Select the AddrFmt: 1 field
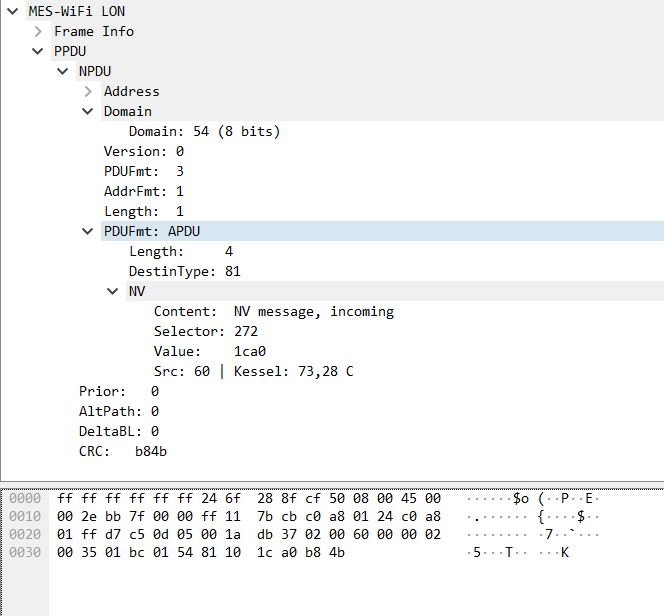The height and width of the screenshot is (616, 664). click(144, 191)
